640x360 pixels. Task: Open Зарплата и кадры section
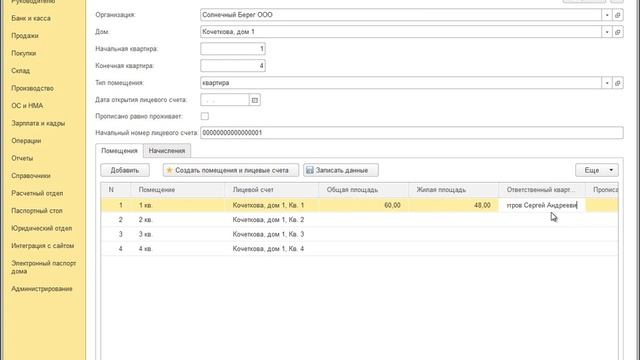coord(38,123)
